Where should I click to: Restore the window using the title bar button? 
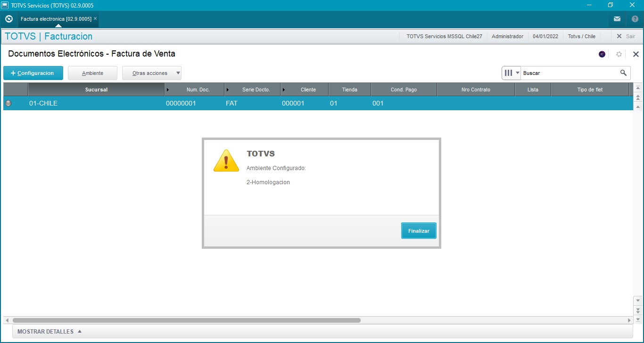(x=611, y=5)
